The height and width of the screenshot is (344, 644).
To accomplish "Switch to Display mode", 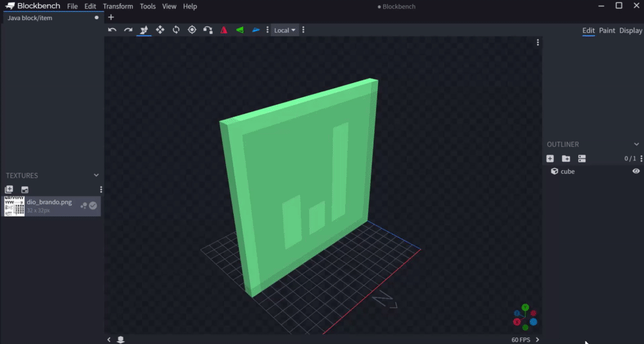I will point(631,30).
